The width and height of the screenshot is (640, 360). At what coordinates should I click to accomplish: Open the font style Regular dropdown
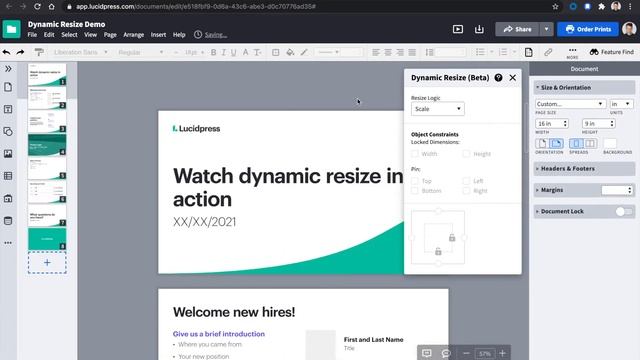(x=140, y=52)
